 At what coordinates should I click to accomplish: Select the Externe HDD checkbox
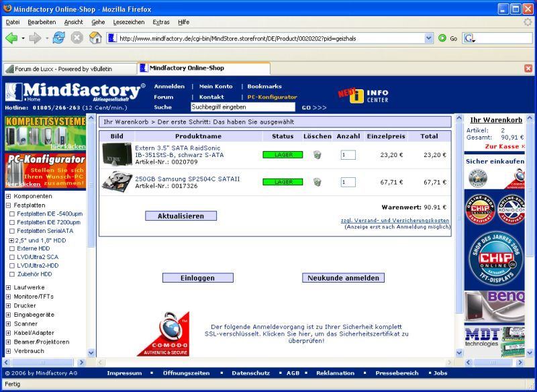point(12,248)
